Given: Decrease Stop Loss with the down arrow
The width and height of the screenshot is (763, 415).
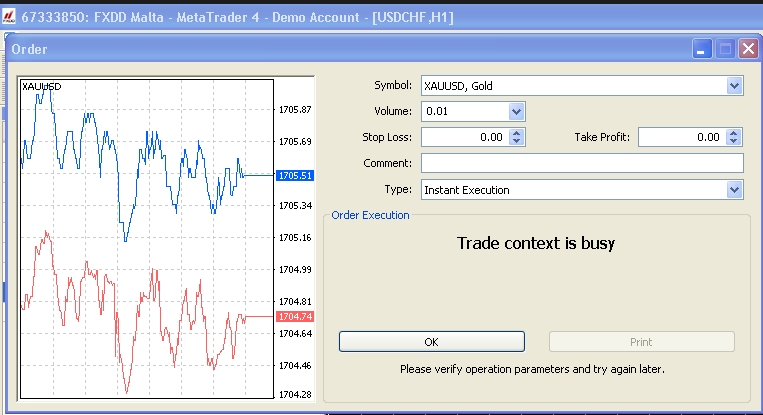Looking at the screenshot, I should tap(517, 142).
